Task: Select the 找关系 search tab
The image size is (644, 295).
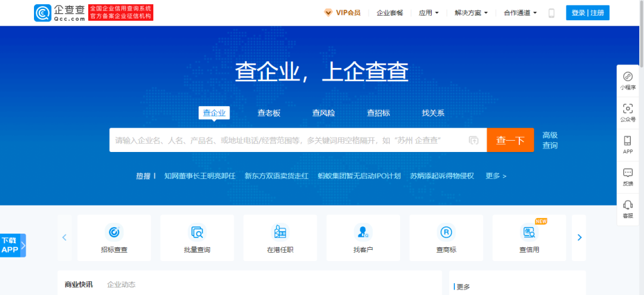Action: click(433, 113)
